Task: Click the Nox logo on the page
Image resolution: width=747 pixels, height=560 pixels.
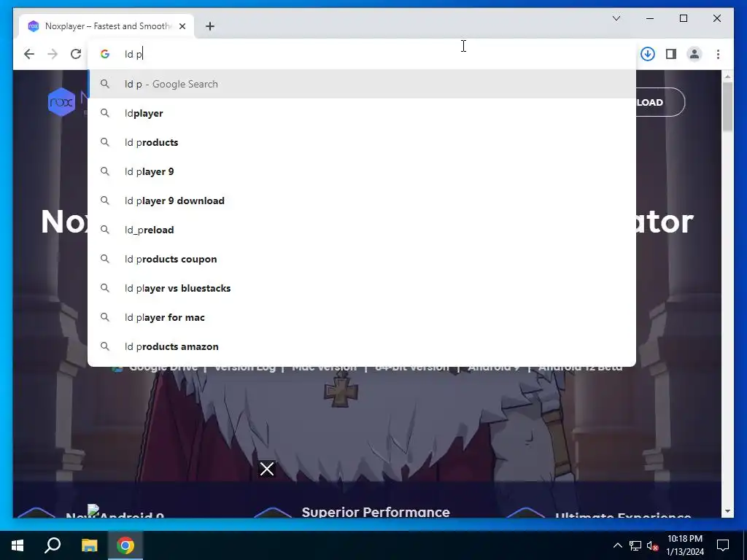Action: point(62,102)
